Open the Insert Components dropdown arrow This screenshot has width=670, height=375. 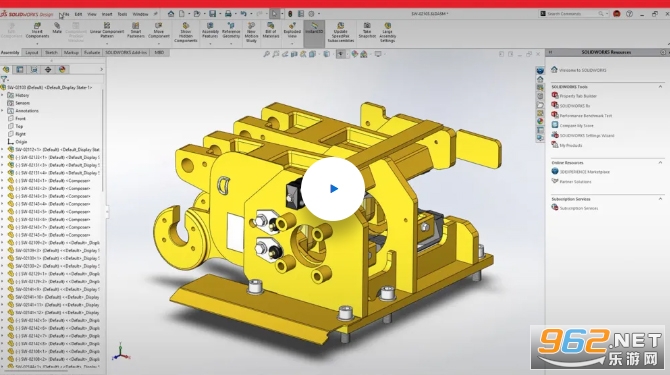[x=37, y=43]
